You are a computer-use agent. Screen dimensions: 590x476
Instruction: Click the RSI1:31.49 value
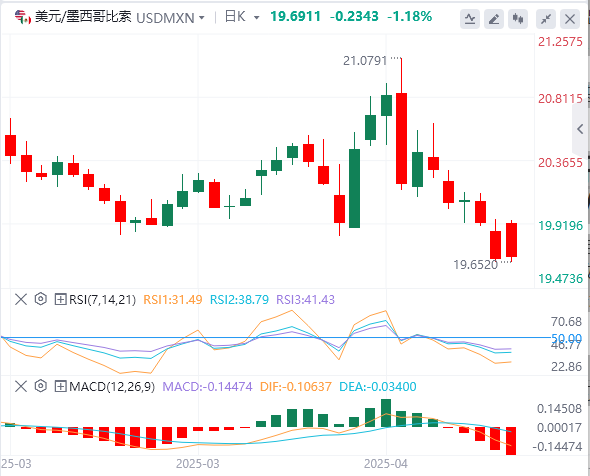[x=173, y=300]
